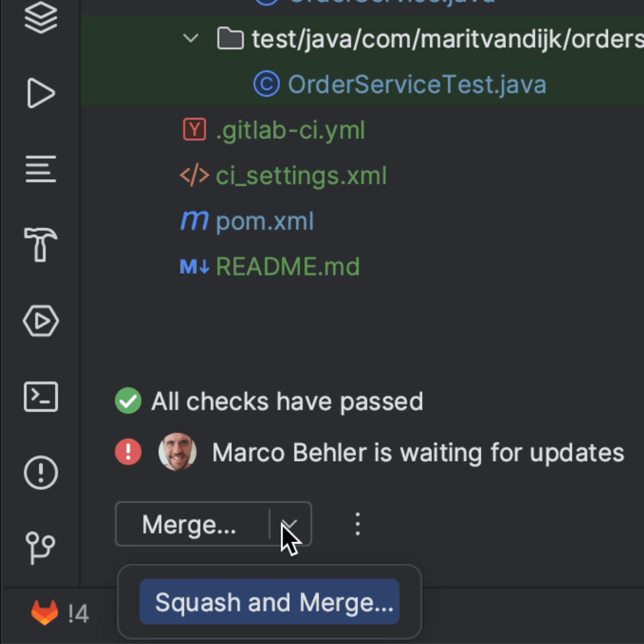Select .gitlab-ci.yml file
This screenshot has height=644, width=644.
point(290,130)
